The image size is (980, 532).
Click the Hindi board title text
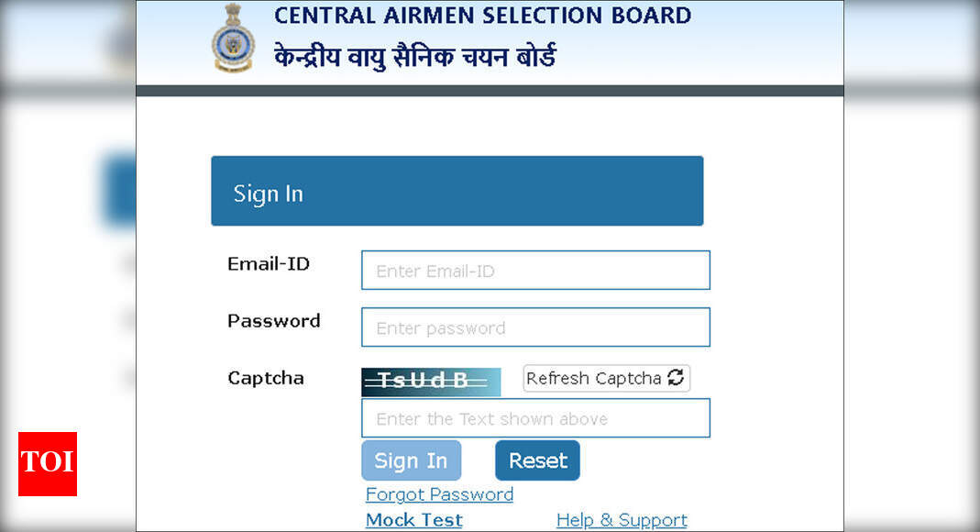point(415,57)
